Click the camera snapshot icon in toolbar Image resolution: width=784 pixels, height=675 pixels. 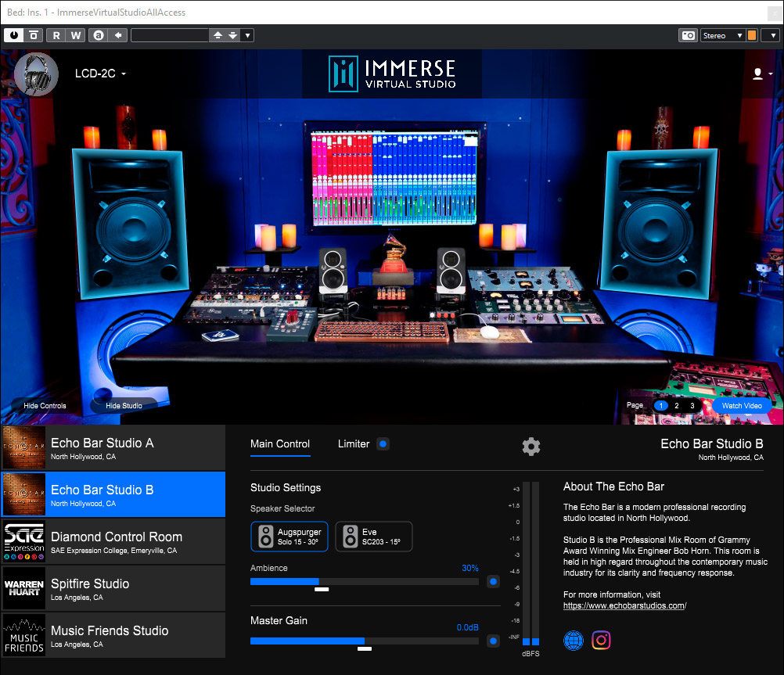tap(688, 35)
